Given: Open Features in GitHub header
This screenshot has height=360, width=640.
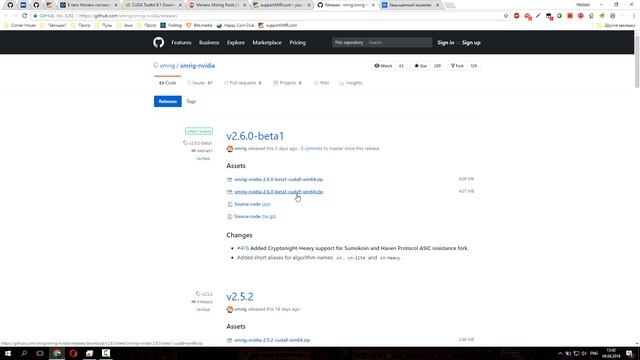Looking at the screenshot, I should [181, 42].
